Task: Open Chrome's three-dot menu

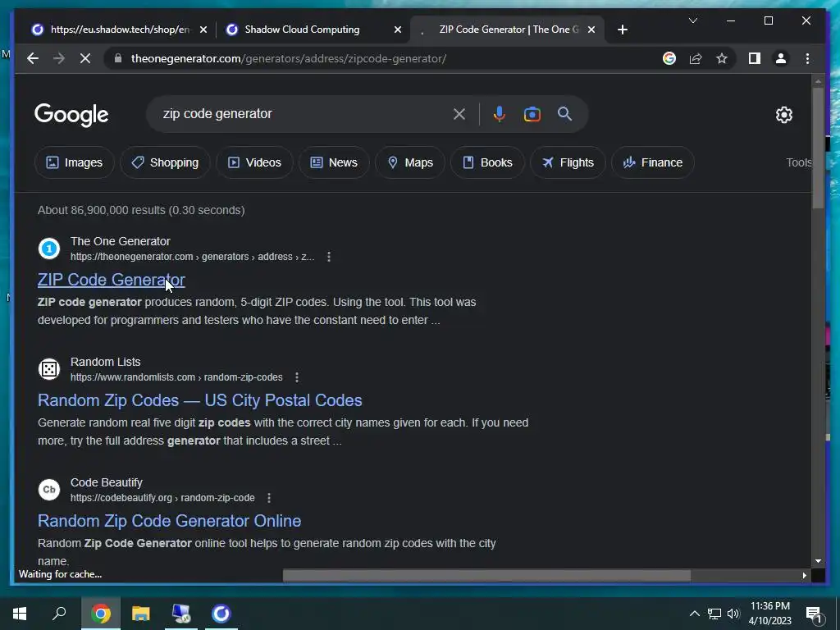Action: point(807,58)
